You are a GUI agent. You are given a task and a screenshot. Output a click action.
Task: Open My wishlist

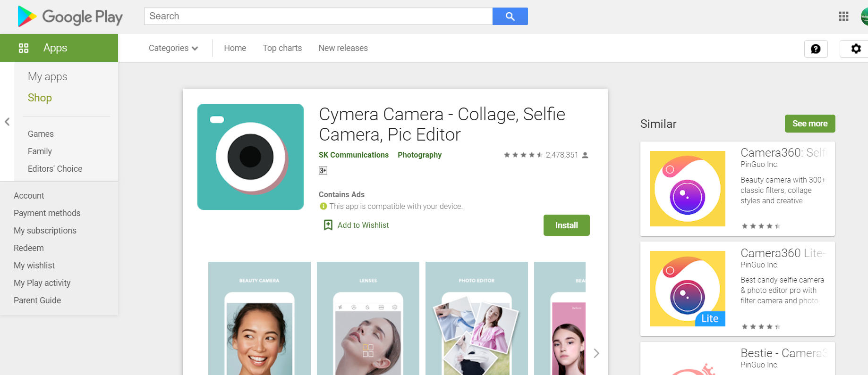point(34,266)
